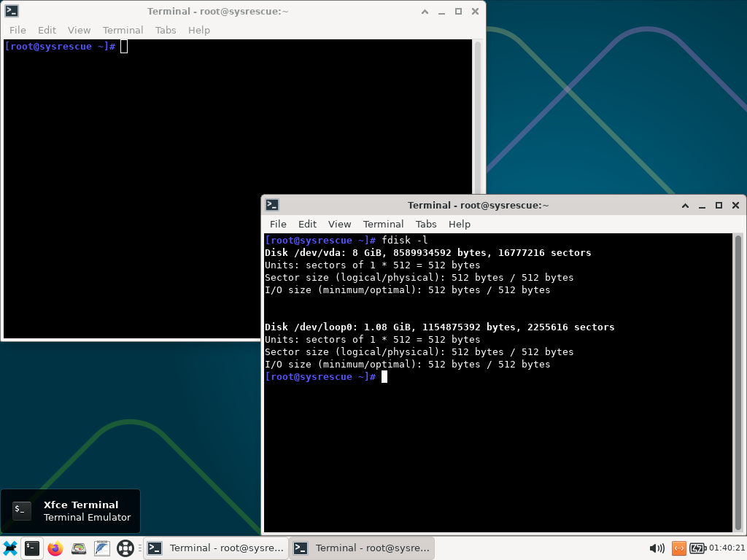This screenshot has height=560, width=747.
Task: Open Edit menu in back terminal window
Action: (47, 30)
